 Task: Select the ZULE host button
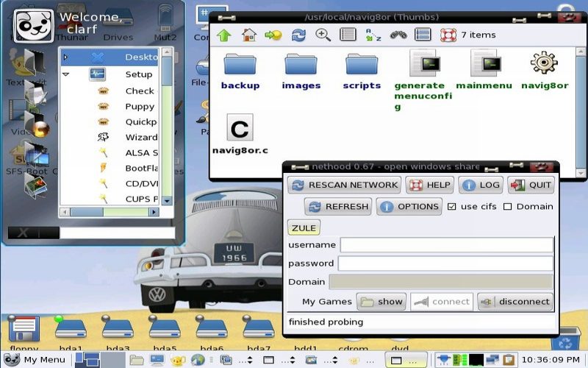pos(304,228)
